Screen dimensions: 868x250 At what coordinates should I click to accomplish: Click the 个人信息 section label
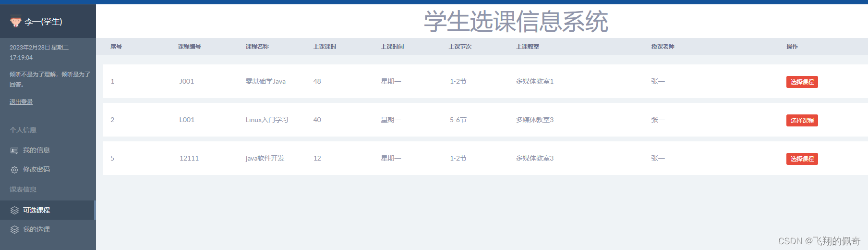[x=23, y=130]
